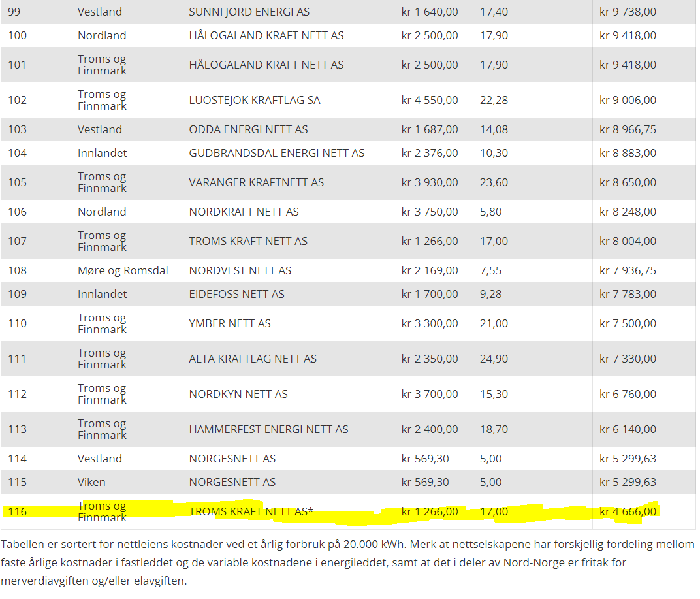
Task: Select the 7,55 energy rate value
Action: (x=490, y=270)
